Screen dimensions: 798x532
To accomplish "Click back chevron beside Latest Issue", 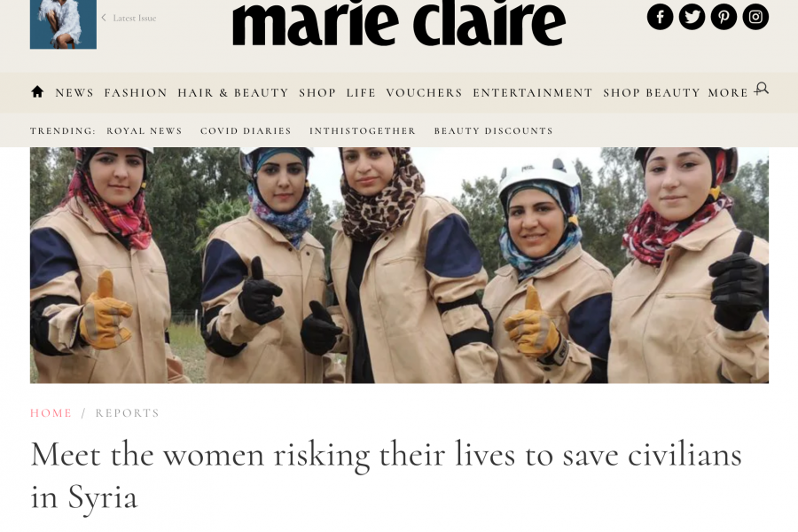I will (x=104, y=18).
